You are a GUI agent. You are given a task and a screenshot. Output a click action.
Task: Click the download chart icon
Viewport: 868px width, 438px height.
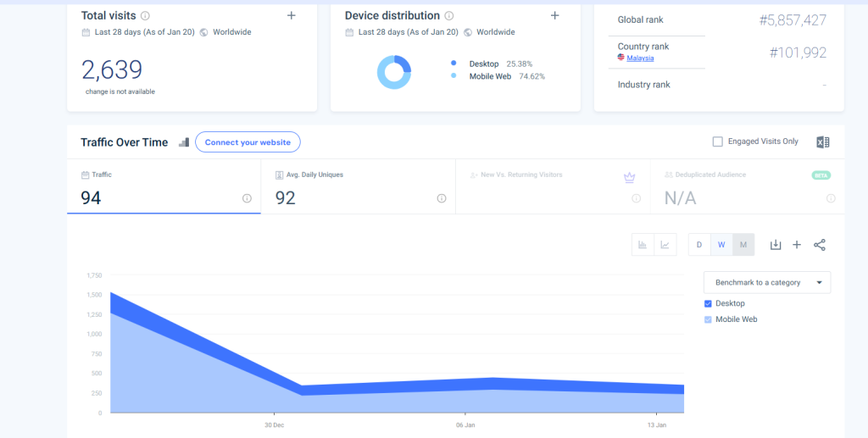click(775, 245)
